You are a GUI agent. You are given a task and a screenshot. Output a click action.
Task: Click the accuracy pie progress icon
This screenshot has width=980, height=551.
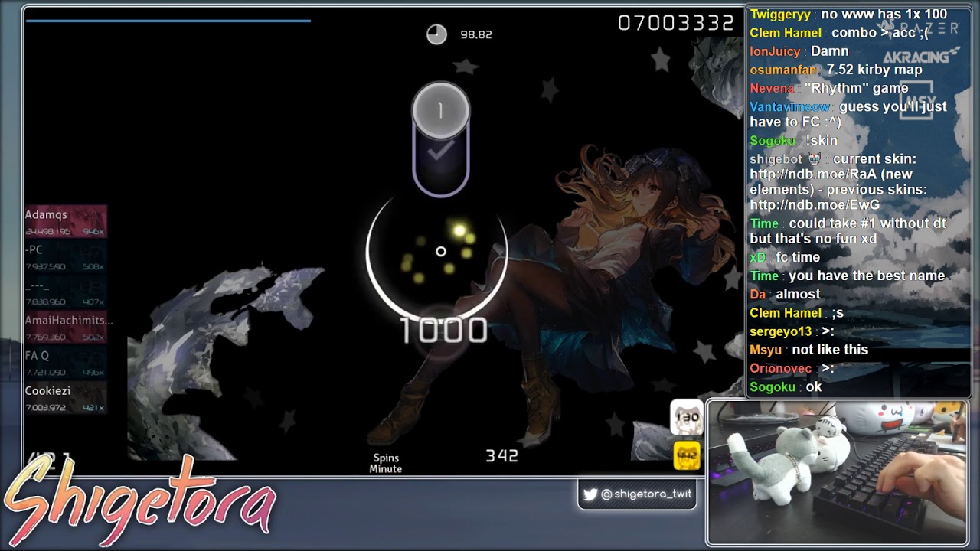436,34
